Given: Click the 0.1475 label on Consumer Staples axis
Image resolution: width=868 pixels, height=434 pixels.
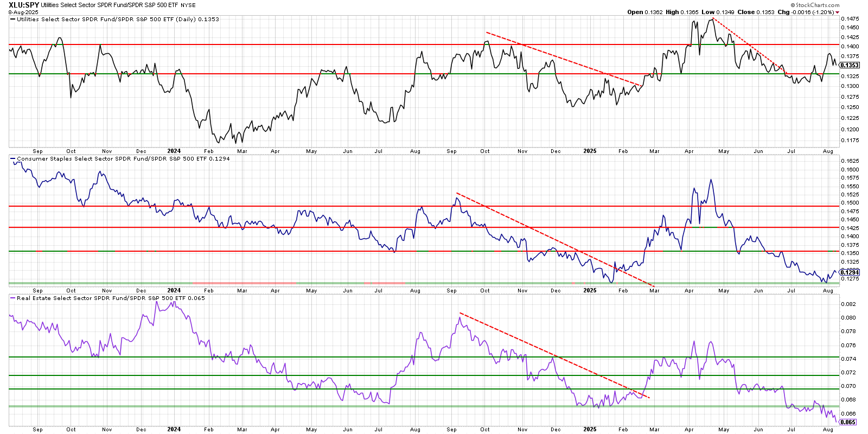Looking at the screenshot, I should pyautogui.click(x=850, y=211).
